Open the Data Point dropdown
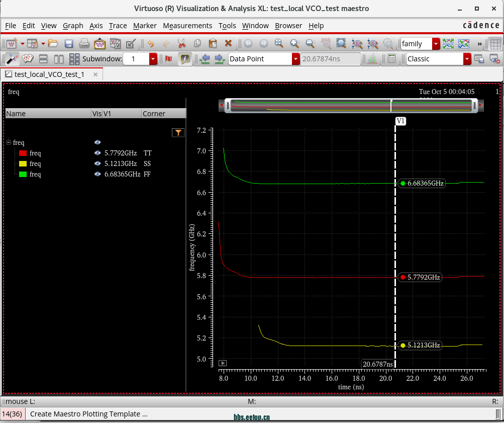The width and height of the screenshot is (504, 423). pyautogui.click(x=295, y=59)
